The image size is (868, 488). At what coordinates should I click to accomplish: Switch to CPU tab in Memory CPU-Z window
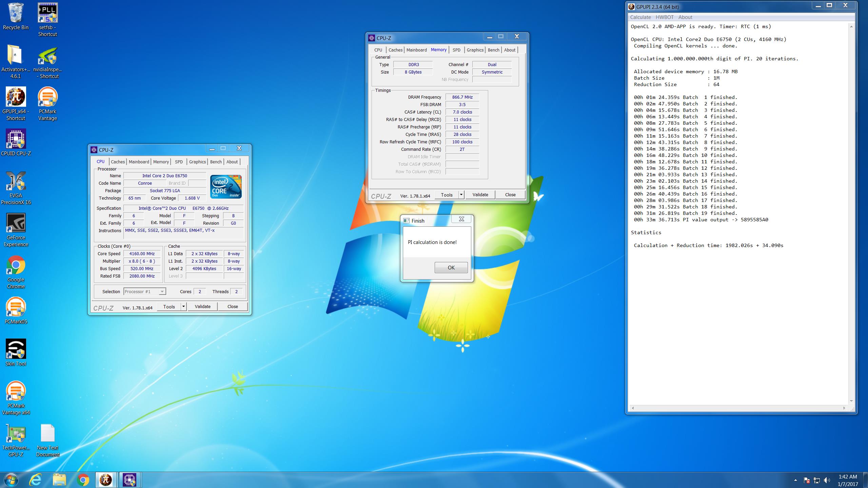(378, 50)
